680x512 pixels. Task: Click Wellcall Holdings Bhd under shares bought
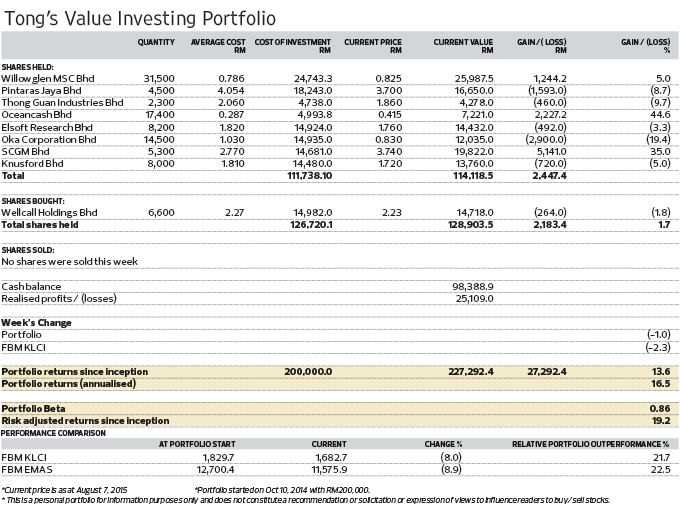coord(49,213)
